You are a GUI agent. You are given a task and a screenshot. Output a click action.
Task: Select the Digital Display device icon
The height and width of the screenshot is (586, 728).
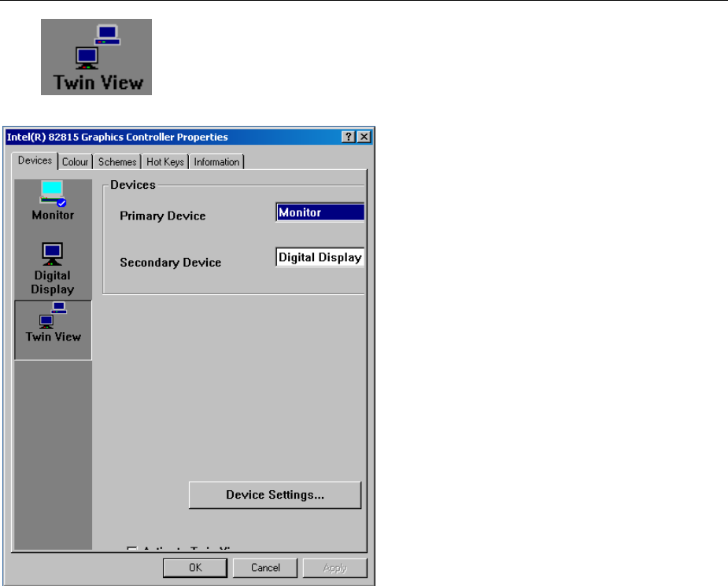click(53, 269)
